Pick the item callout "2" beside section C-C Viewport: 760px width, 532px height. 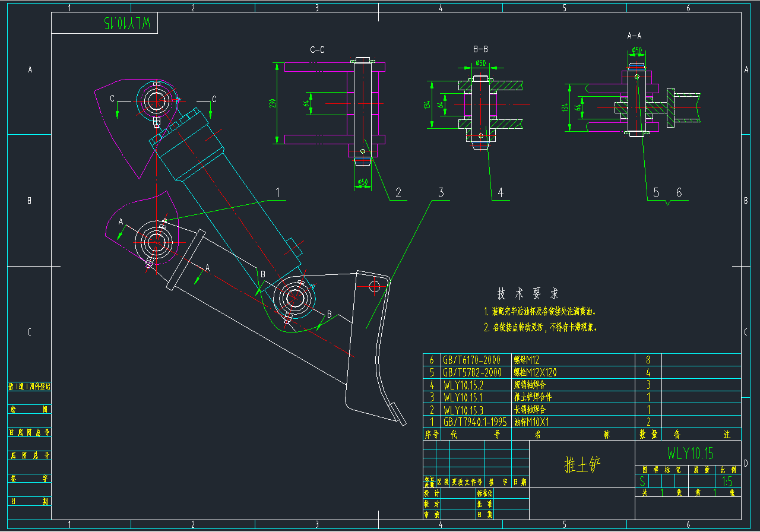click(x=398, y=193)
